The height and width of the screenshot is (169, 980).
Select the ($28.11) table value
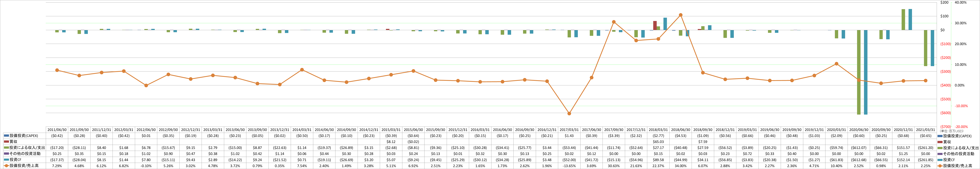click(x=79, y=148)
